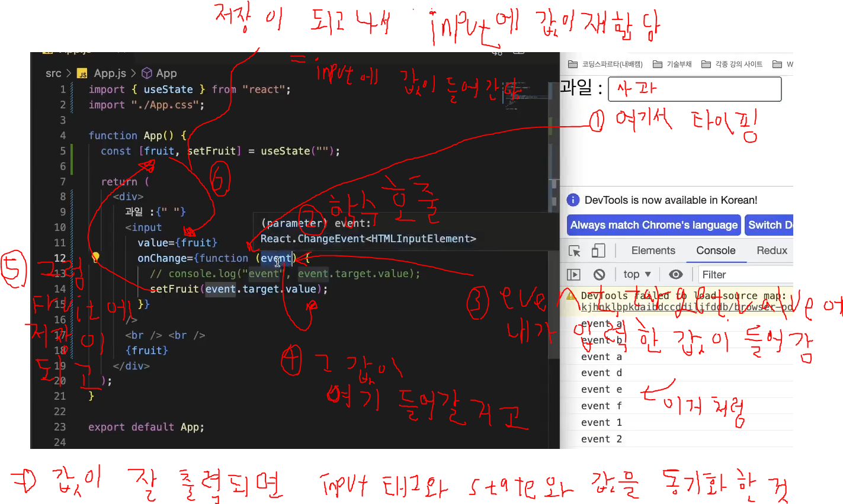The image size is (843, 504).
Task: Switch to the Elements tab in DevTools
Action: [653, 251]
